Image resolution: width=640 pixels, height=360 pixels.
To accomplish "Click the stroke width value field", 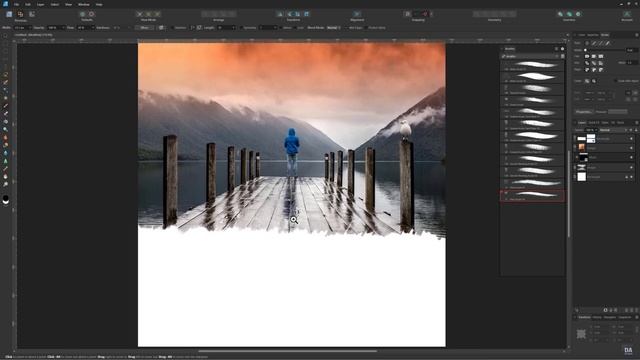I will click(632, 50).
